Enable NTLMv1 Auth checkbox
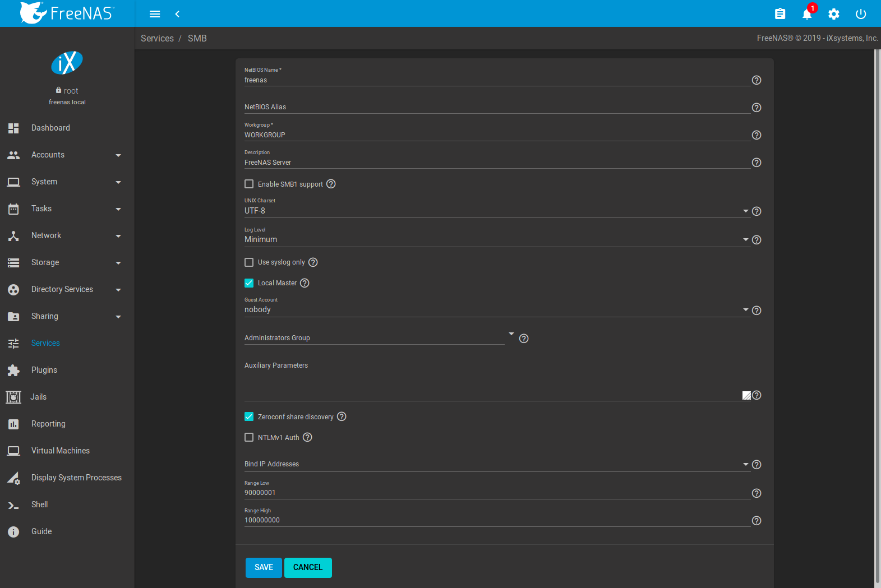 (249, 437)
